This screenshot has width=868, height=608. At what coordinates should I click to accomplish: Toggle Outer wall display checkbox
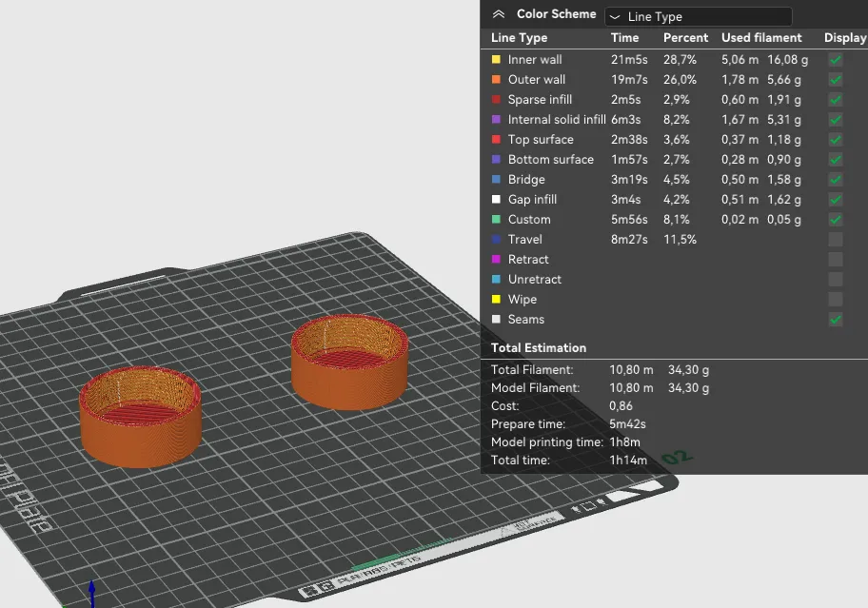click(x=836, y=80)
